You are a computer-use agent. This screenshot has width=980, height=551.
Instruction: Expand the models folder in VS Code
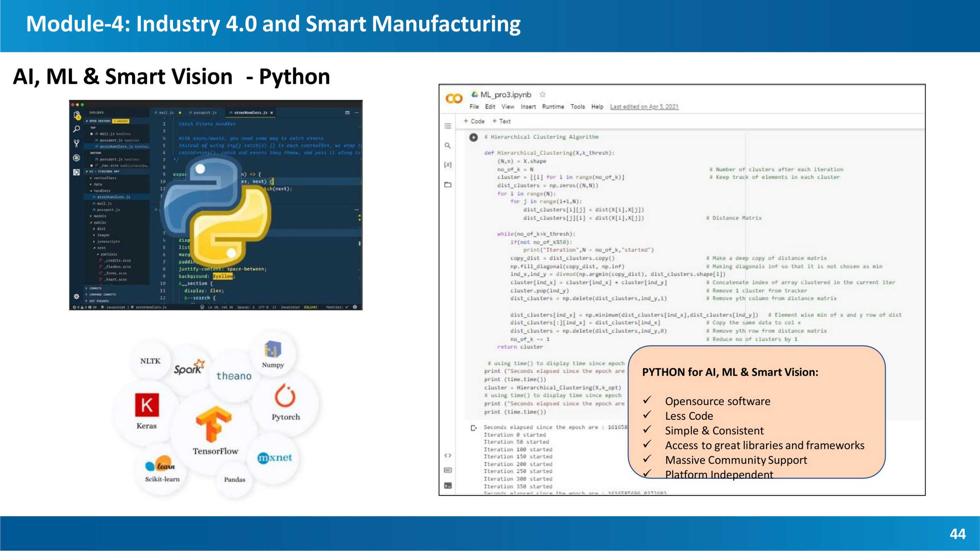[x=98, y=216]
